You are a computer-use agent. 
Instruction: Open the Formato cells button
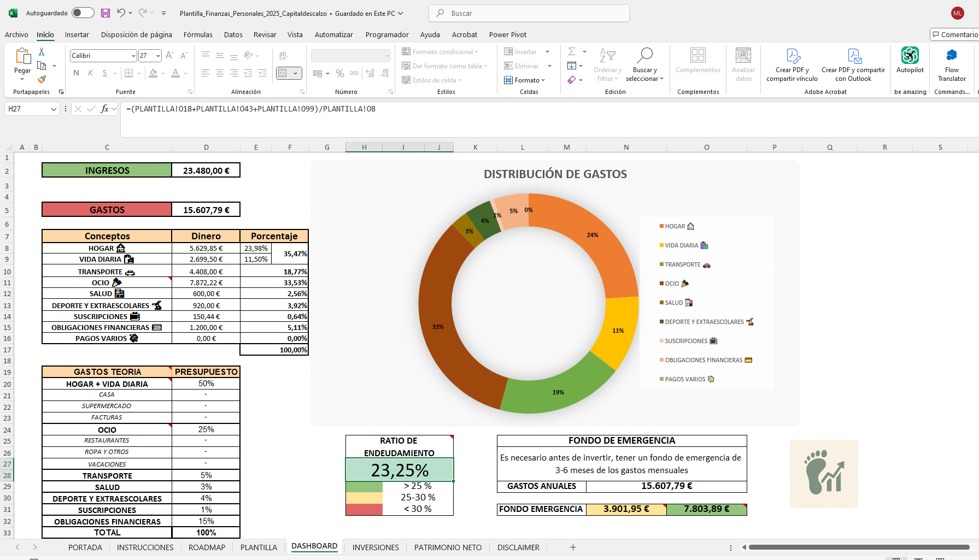525,80
